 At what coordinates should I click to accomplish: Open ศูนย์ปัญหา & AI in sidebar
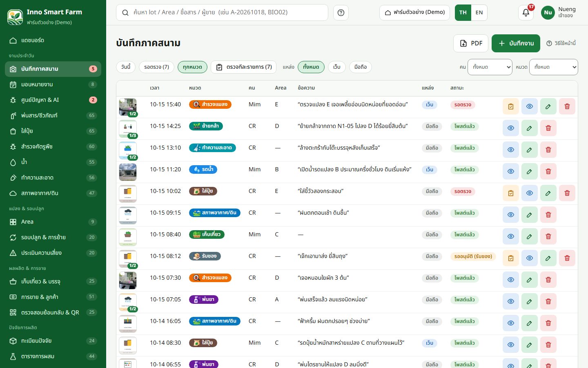(53, 100)
